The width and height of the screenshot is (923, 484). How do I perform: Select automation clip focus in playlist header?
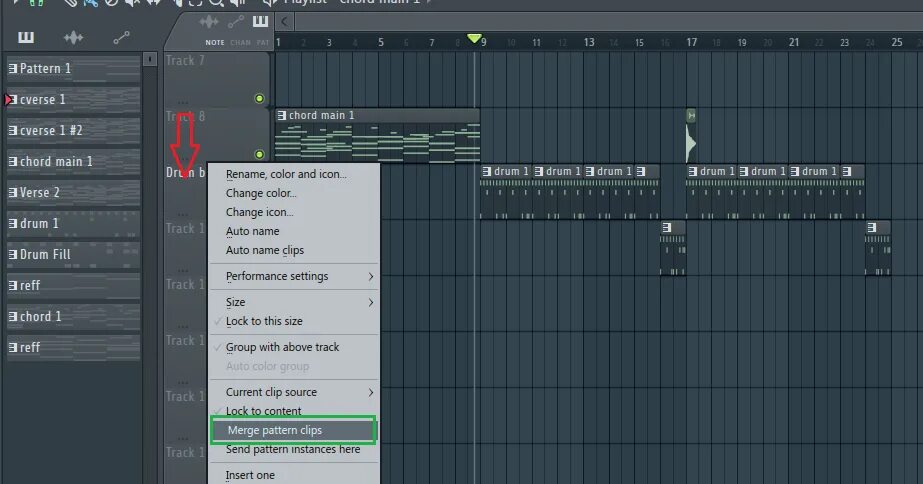pyautogui.click(x=236, y=22)
